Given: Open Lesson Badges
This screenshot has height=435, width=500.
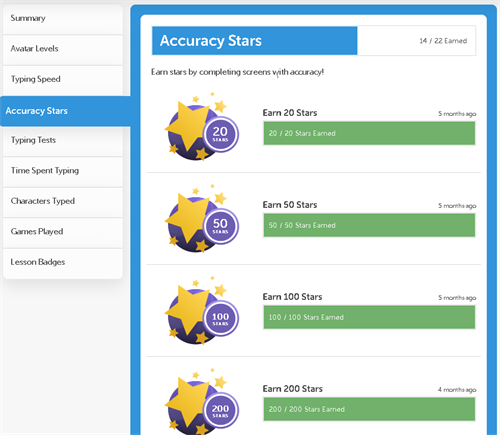Looking at the screenshot, I should (63, 263).
